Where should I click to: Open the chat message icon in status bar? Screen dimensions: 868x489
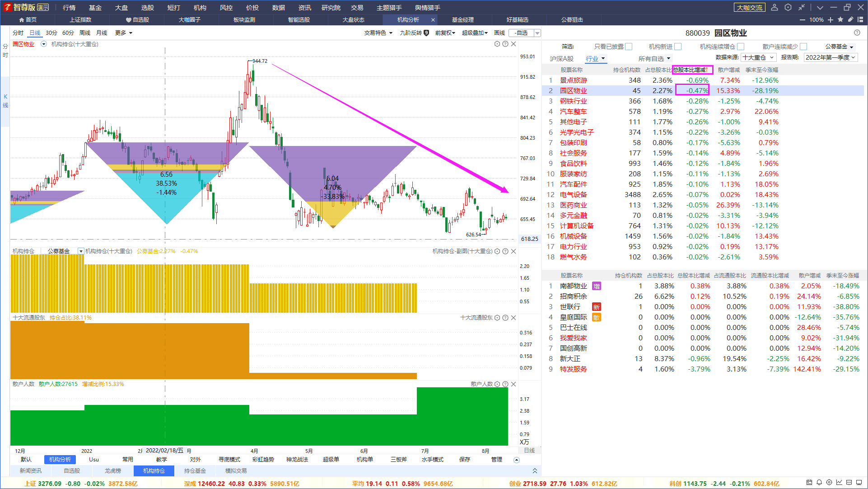tap(849, 483)
